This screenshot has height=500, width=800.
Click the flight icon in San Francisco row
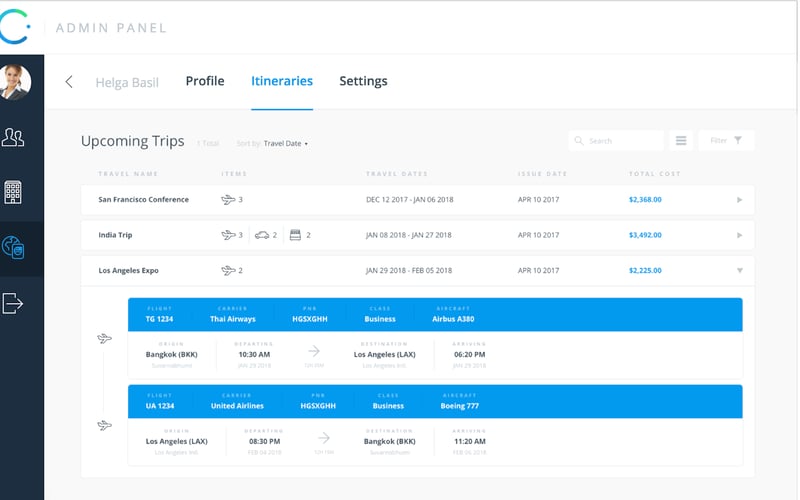click(x=228, y=199)
